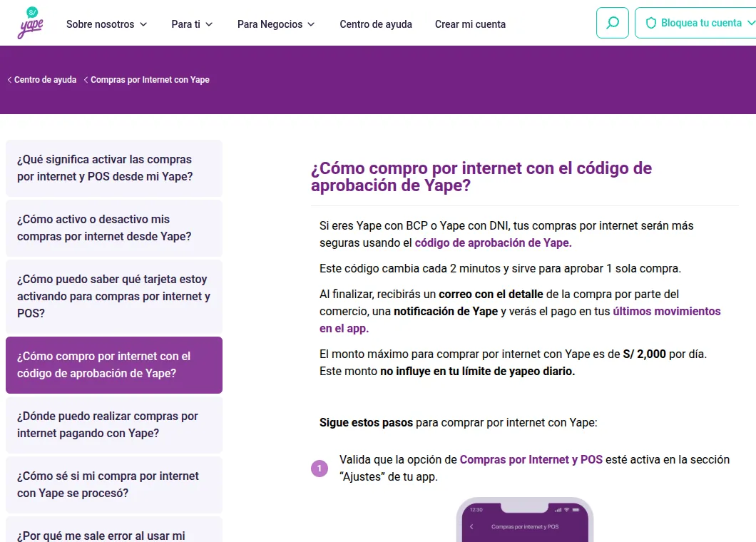Open Compras por Internet con Yape breadcrumb
The image size is (756, 542).
(x=150, y=80)
